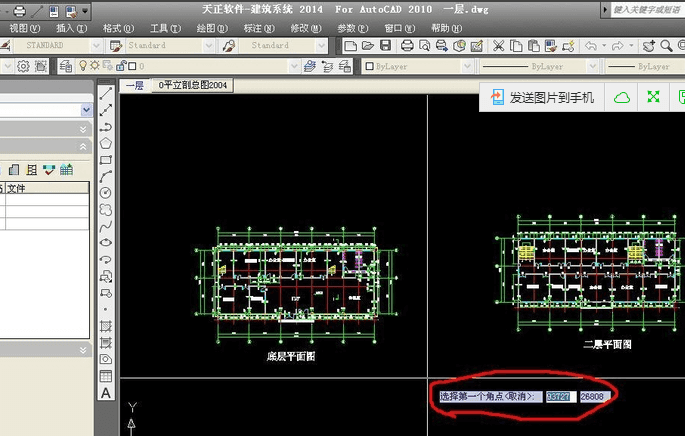Select the Spline curve tool
Screen dimensions: 685x436
pyautogui.click(x=106, y=226)
